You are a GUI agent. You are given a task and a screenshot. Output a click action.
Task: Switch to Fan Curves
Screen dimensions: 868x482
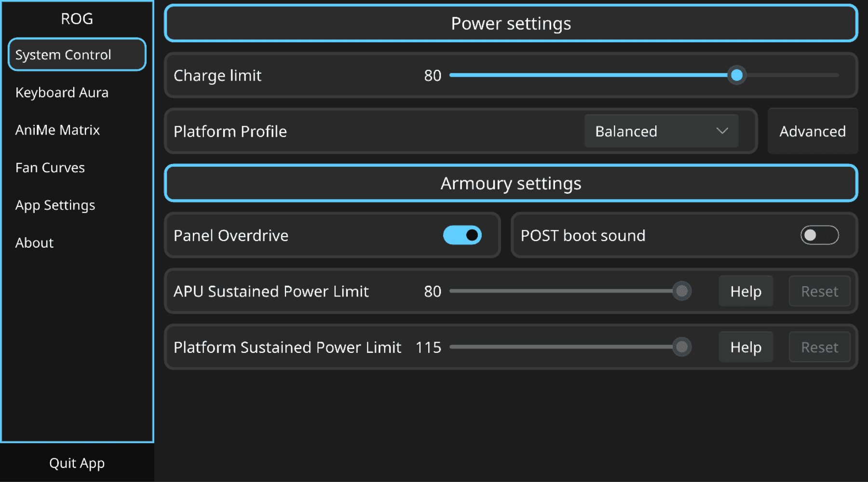(x=50, y=167)
